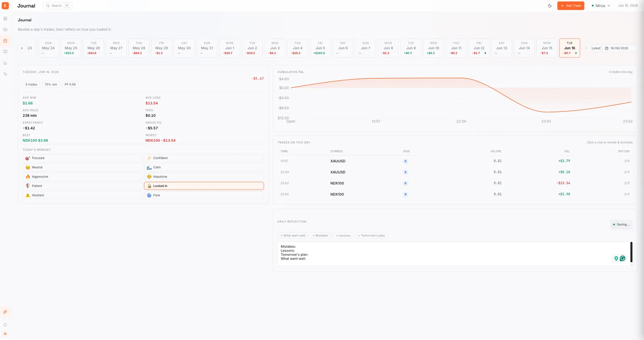The width and height of the screenshot is (644, 340).
Task: Toggle dark mode moon icon
Action: coord(550,6)
